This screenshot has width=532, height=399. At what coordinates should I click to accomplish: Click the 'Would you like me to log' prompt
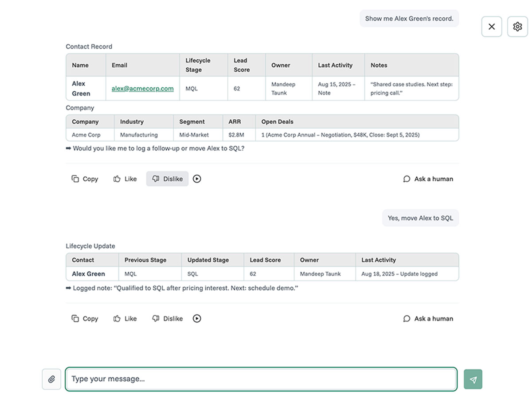pyautogui.click(x=155, y=148)
